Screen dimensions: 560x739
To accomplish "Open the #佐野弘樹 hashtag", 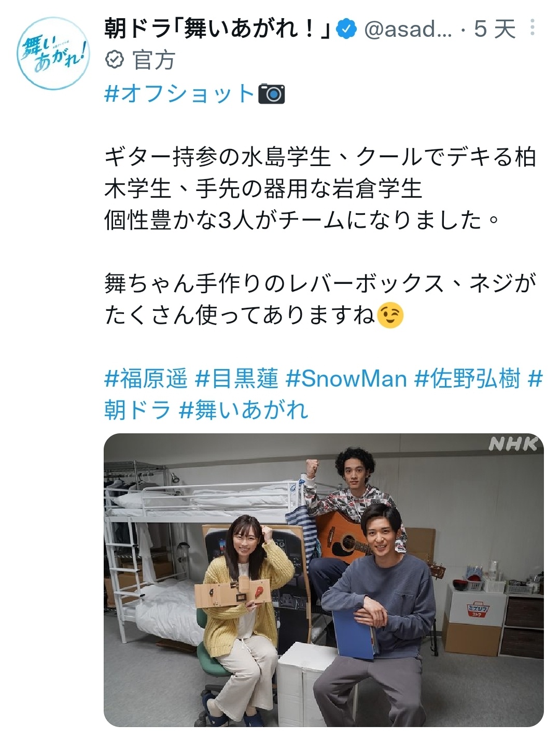I will coord(467,378).
